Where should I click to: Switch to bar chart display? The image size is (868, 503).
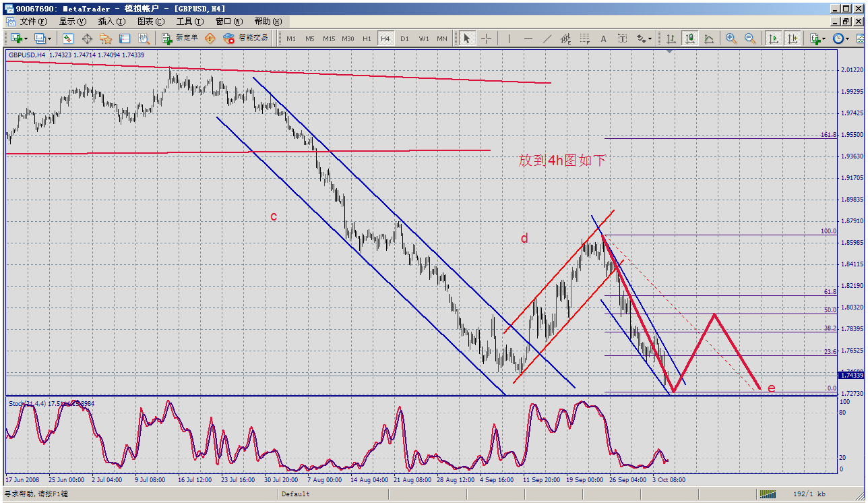coord(671,38)
